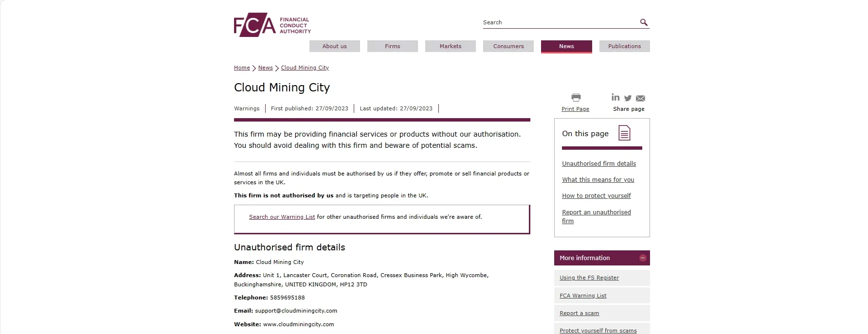Open the Markets menu

coord(451,46)
